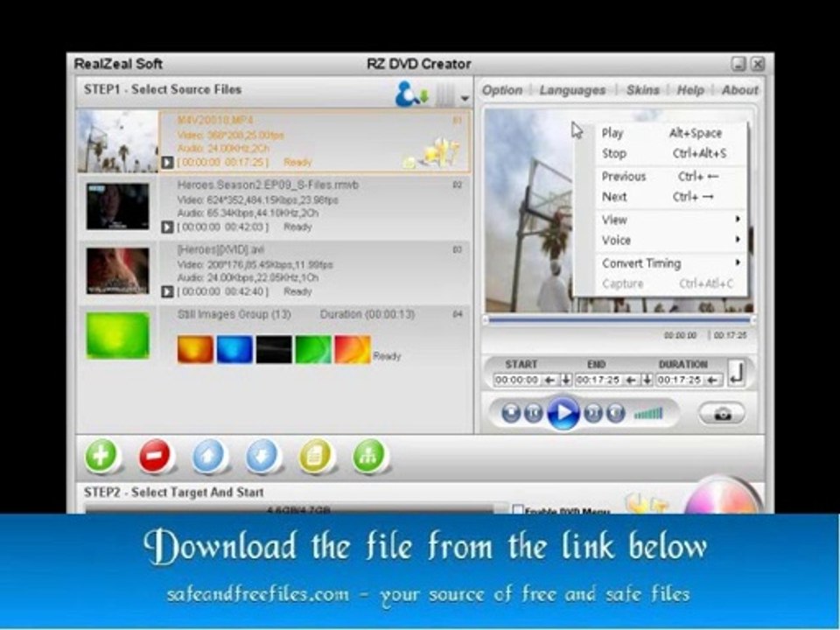Click the down arrow beside the END time

(x=647, y=381)
